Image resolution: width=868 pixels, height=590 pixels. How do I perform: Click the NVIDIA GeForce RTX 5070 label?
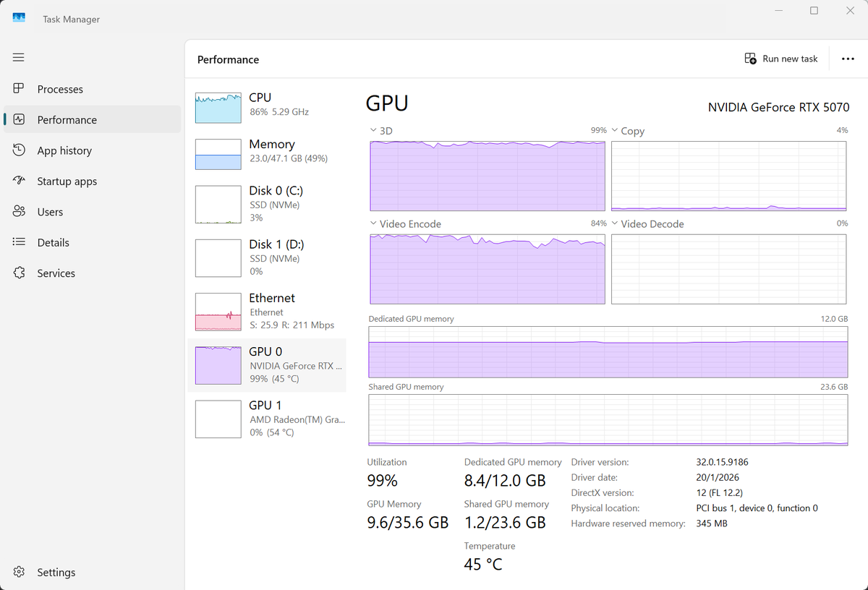tap(778, 107)
